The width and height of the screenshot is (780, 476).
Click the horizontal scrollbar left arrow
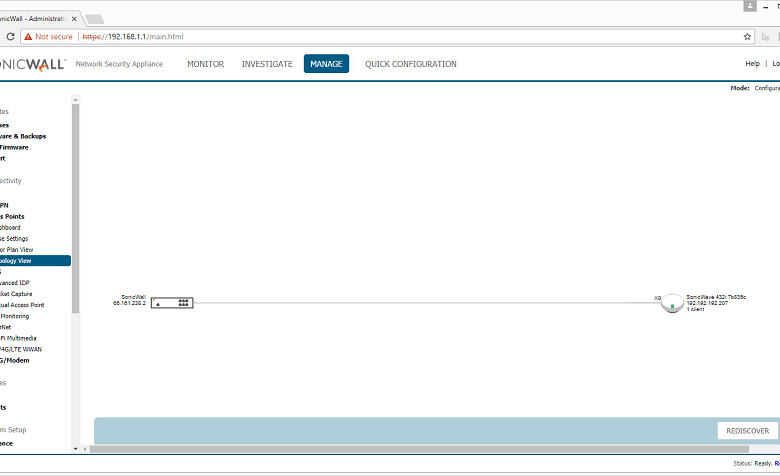[85, 449]
